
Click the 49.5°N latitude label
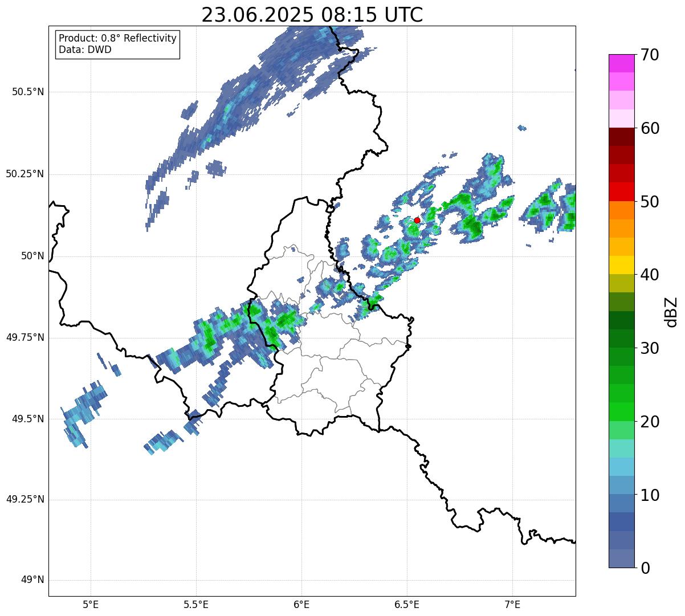click(28, 419)
